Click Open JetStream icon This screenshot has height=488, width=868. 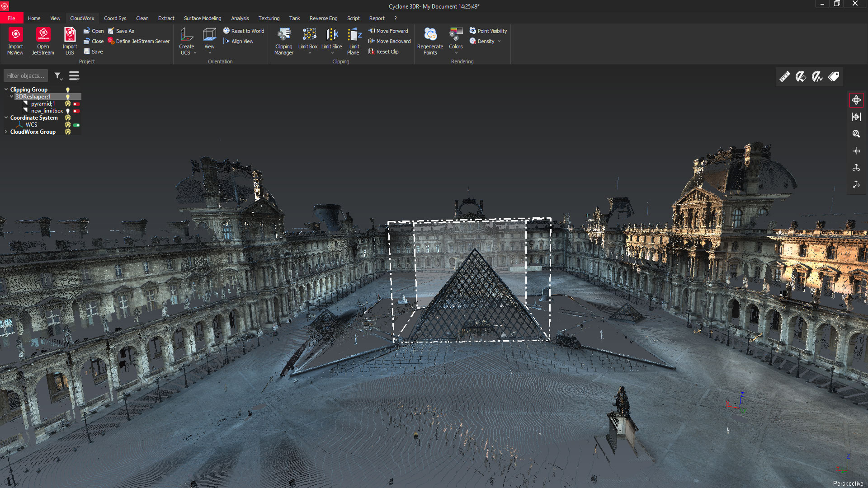(x=43, y=35)
